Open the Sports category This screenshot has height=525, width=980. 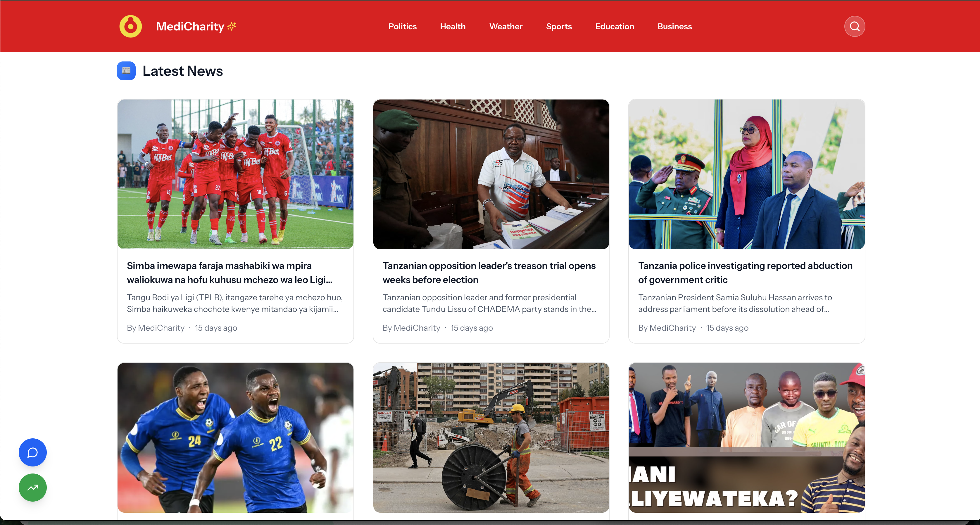pyautogui.click(x=559, y=26)
